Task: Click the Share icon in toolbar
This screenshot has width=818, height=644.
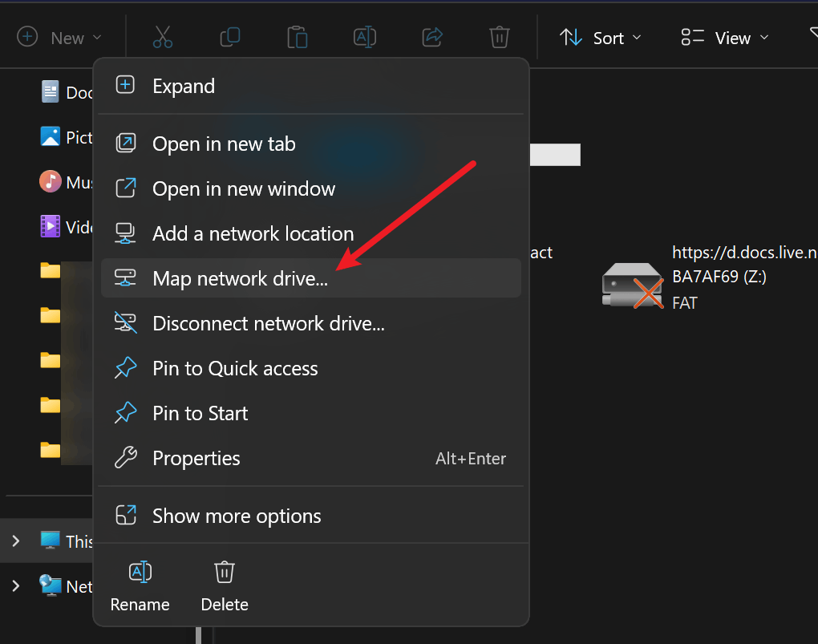Action: [x=432, y=37]
